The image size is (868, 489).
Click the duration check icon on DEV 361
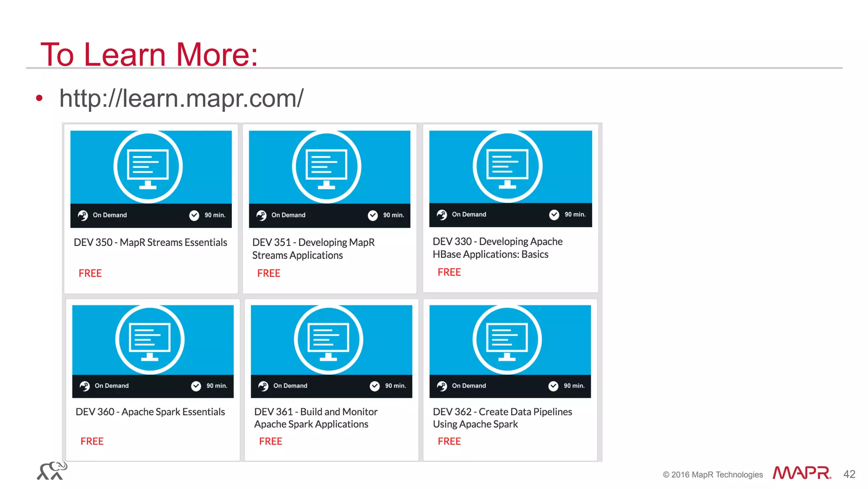pyautogui.click(x=375, y=386)
